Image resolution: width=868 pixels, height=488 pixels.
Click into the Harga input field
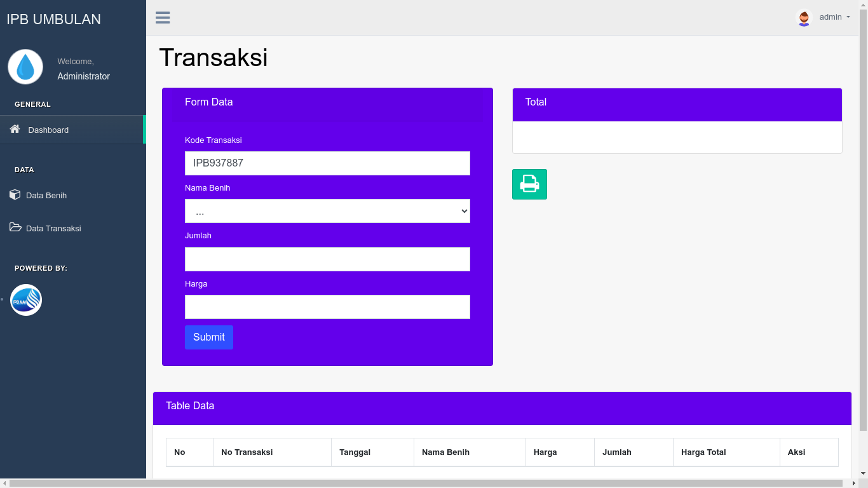pyautogui.click(x=327, y=307)
